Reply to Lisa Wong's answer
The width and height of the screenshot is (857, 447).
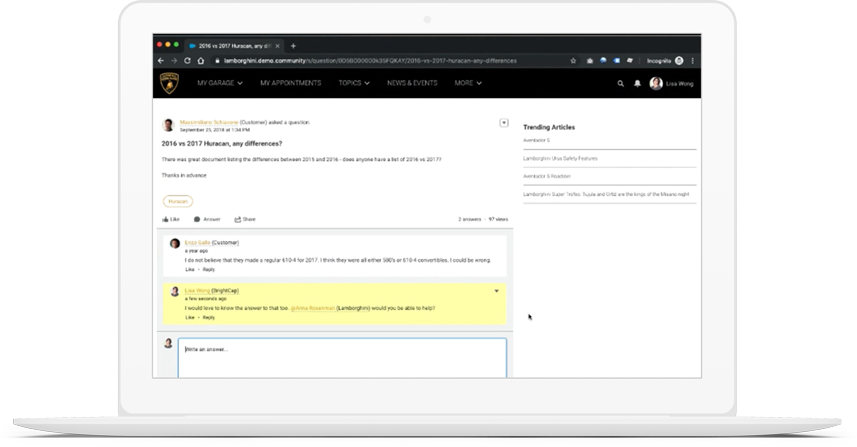209,317
